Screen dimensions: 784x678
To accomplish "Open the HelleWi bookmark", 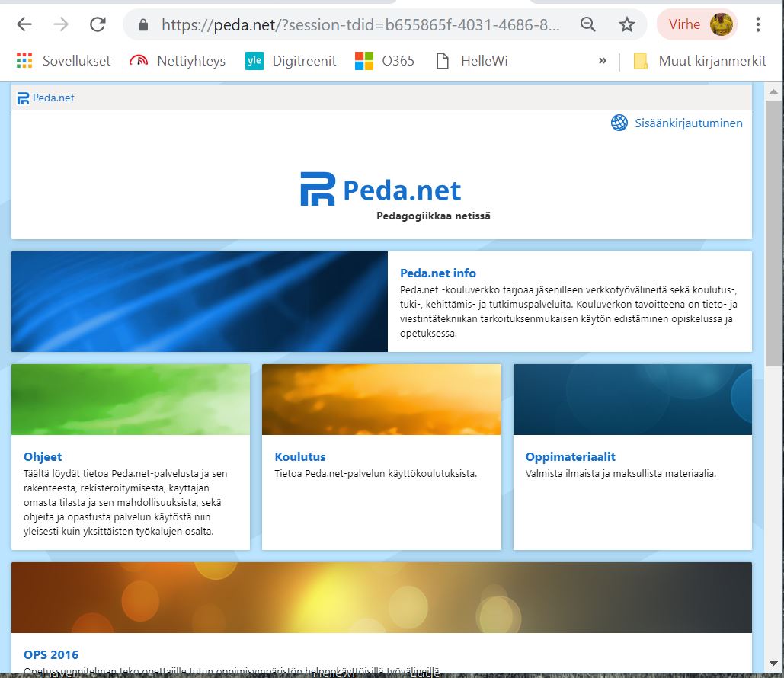I will (472, 61).
